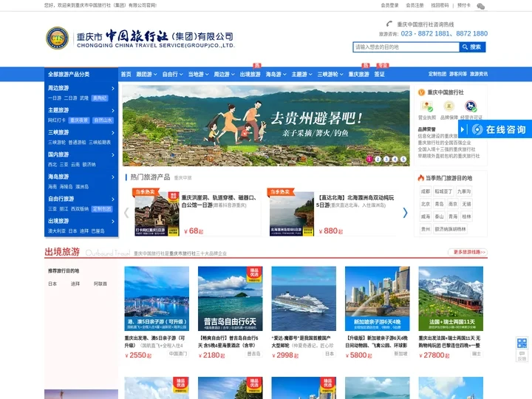Click the phone hotline icon
This screenshot has height=399, width=532.
pyautogui.click(x=389, y=24)
